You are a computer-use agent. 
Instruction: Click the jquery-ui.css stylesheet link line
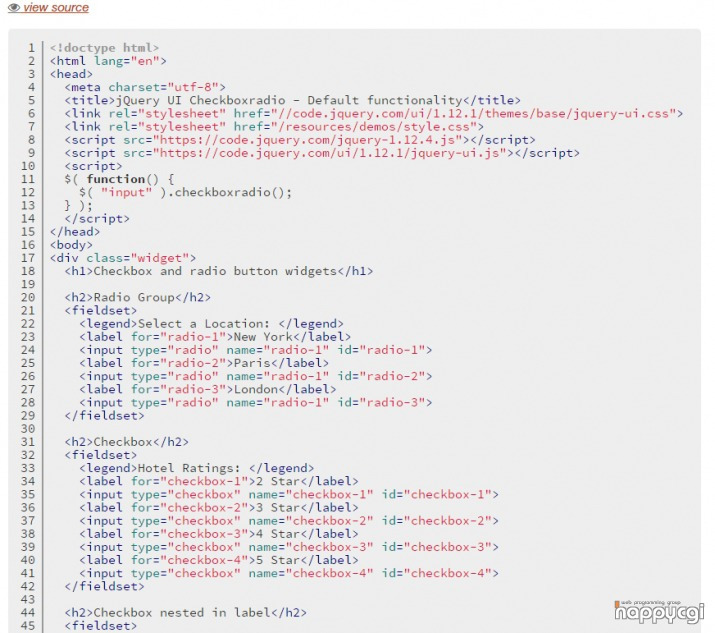coord(374,114)
